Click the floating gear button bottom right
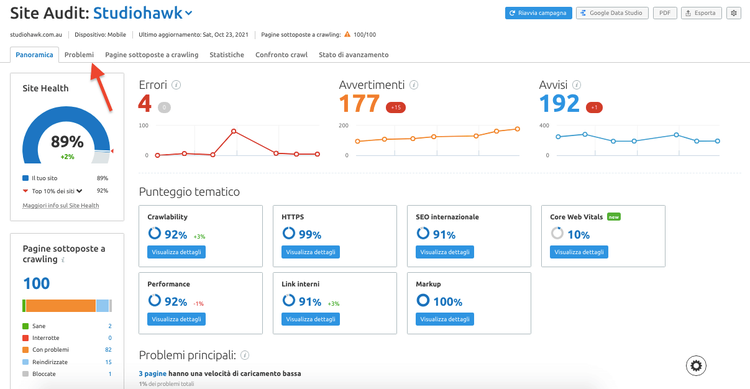This screenshot has height=389, width=750. click(x=696, y=366)
